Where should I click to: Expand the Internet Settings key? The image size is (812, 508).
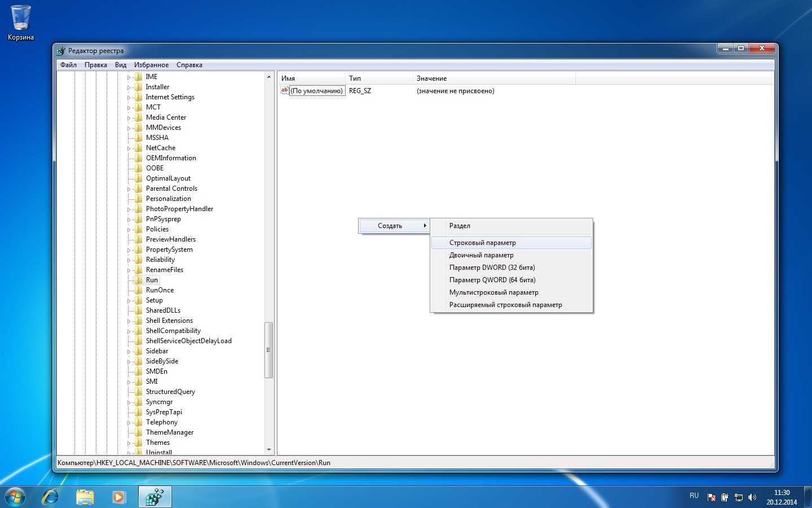click(129, 98)
